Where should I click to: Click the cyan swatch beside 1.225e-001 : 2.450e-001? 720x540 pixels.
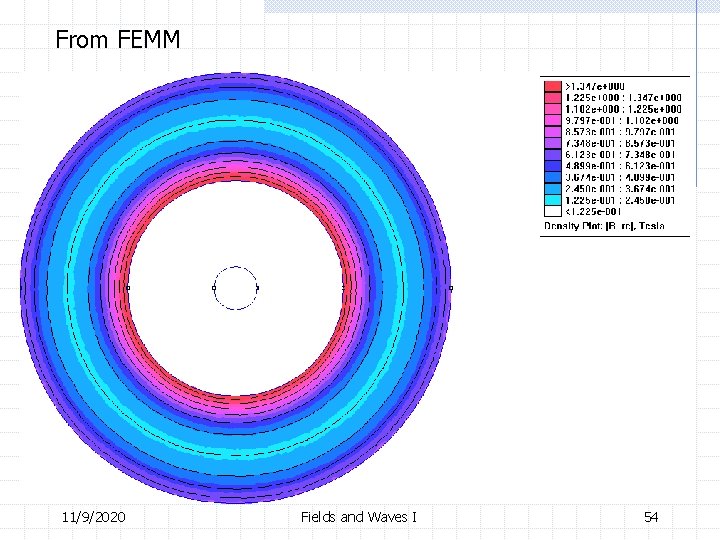click(553, 200)
